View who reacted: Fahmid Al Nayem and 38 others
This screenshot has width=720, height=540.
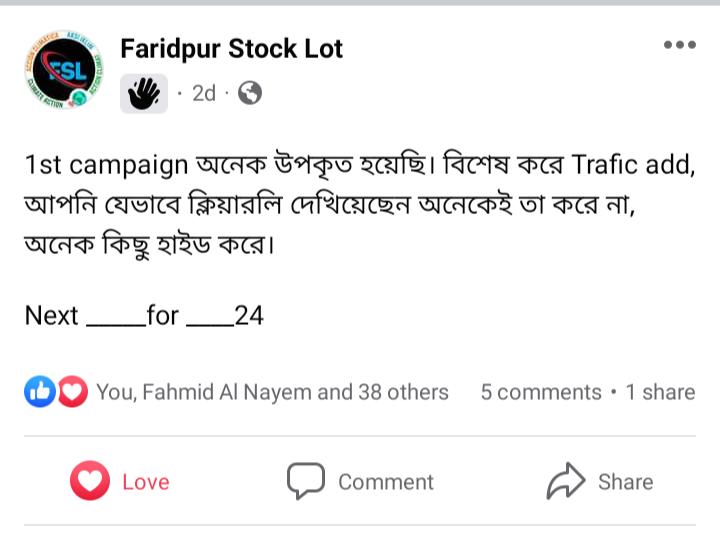pyautogui.click(x=272, y=392)
